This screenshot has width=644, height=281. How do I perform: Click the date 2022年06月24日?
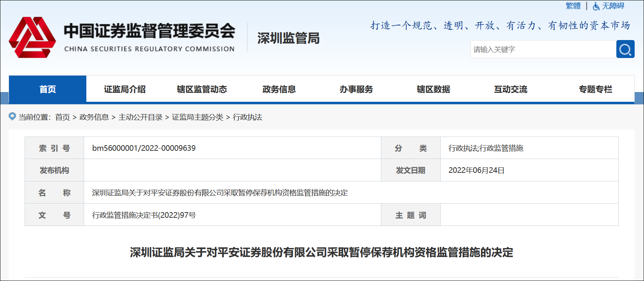click(477, 170)
